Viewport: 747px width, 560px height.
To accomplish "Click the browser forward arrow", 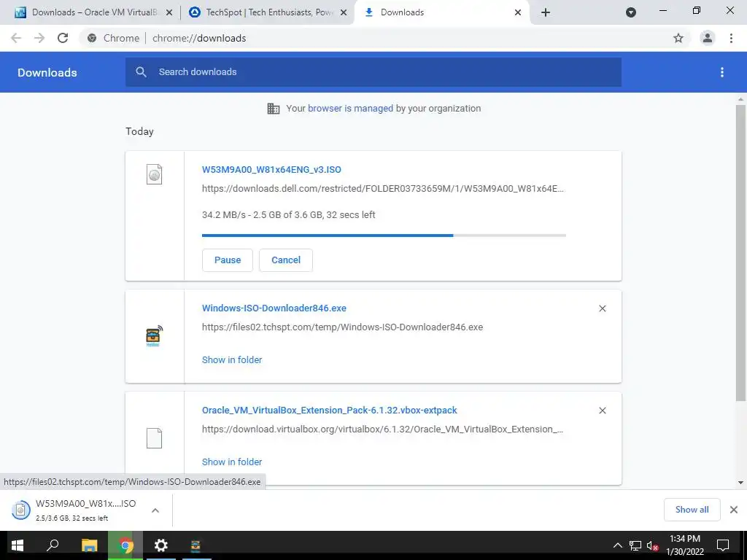I will 39,38.
